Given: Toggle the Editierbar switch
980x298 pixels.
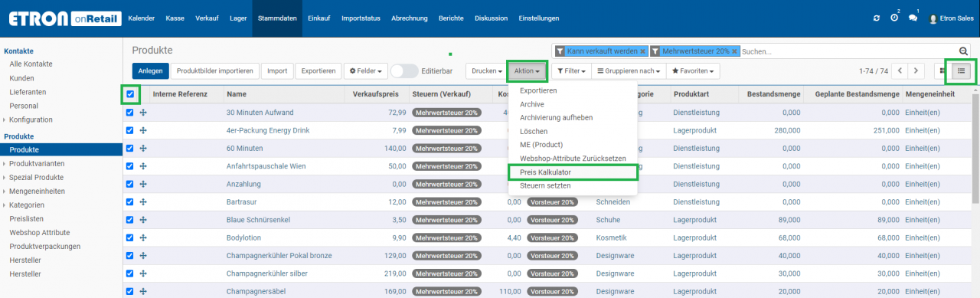Looking at the screenshot, I should [x=403, y=70].
